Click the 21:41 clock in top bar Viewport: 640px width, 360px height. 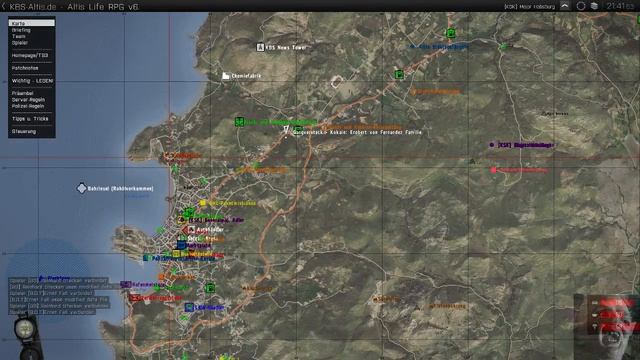[620, 6]
